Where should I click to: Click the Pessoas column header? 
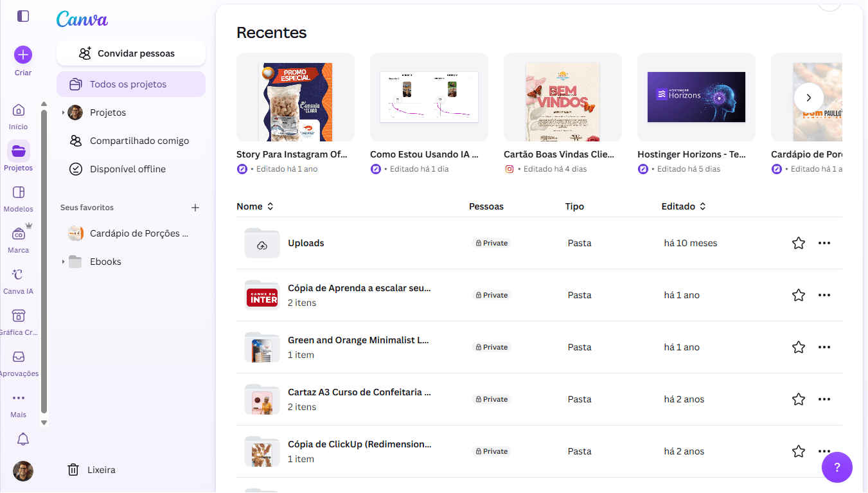click(x=486, y=206)
